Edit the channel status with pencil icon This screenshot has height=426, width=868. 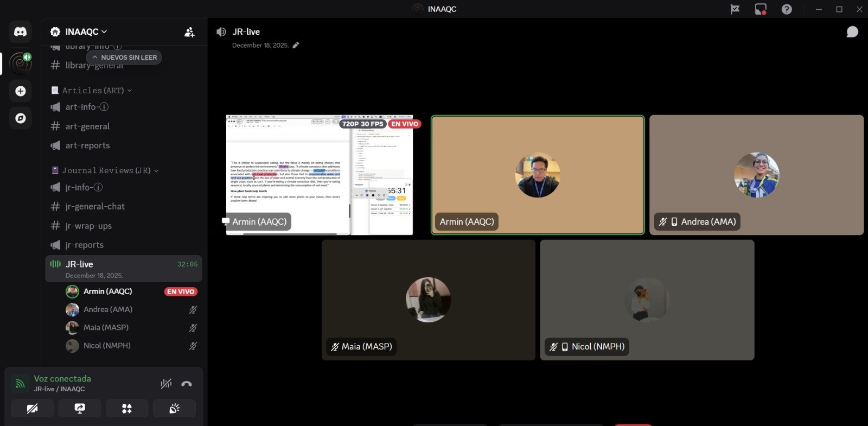(296, 46)
